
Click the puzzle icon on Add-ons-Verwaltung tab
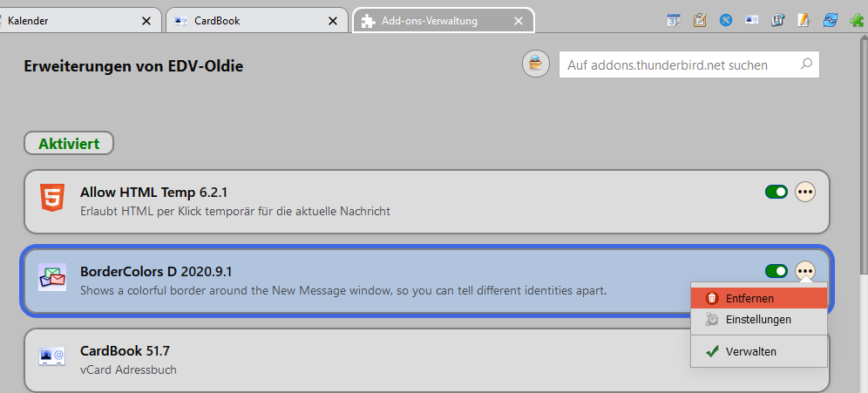click(x=367, y=21)
